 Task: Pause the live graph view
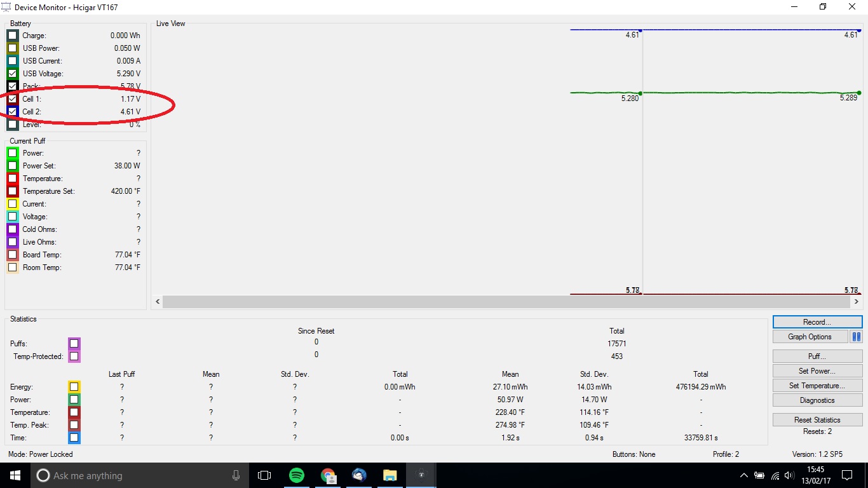coord(856,337)
